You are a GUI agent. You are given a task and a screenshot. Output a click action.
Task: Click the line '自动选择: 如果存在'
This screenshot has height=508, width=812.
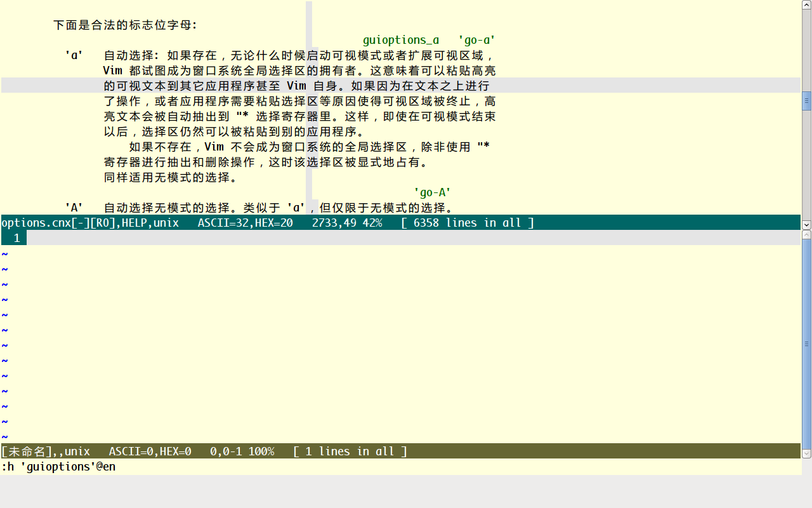click(x=299, y=55)
